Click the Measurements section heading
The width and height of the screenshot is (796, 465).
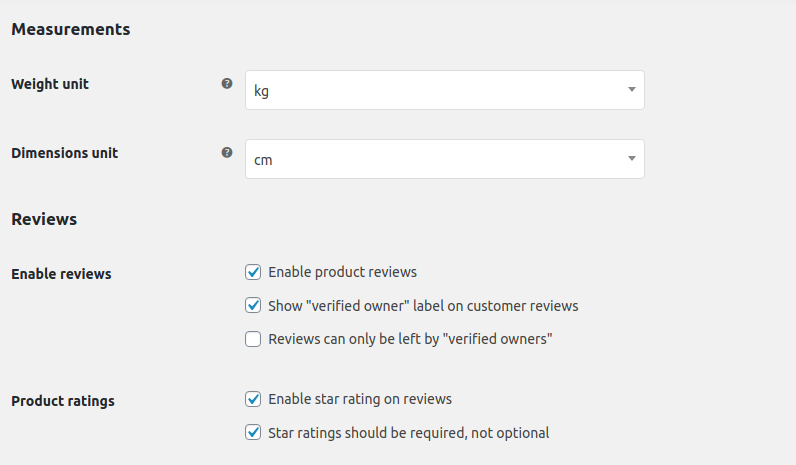tap(70, 29)
